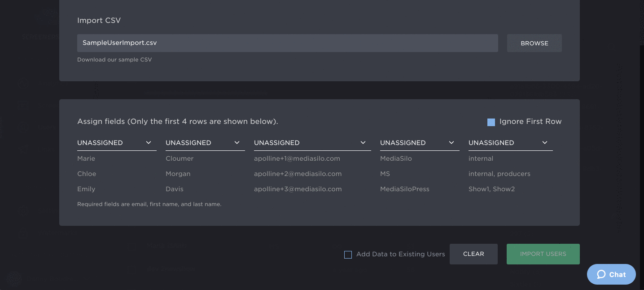Image resolution: width=644 pixels, height=290 pixels.
Task: Open the UNASSIGNED dropdown above Marie
Action: 116,143
